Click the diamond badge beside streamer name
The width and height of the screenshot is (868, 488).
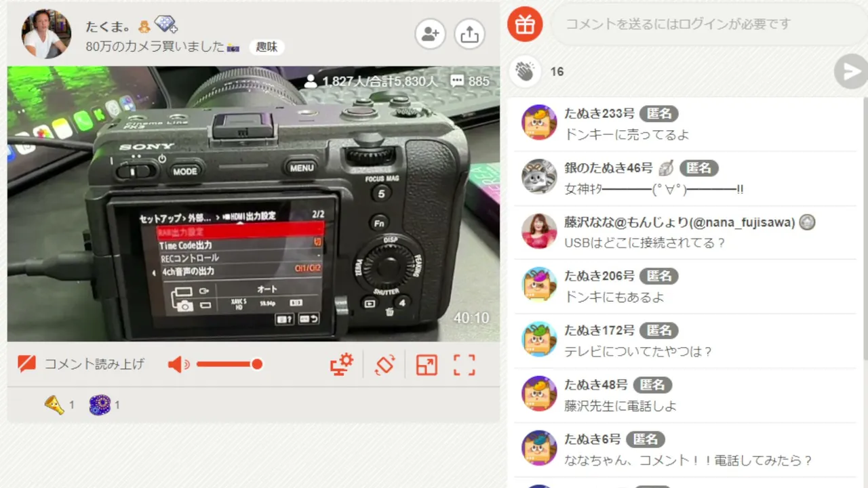click(x=166, y=26)
